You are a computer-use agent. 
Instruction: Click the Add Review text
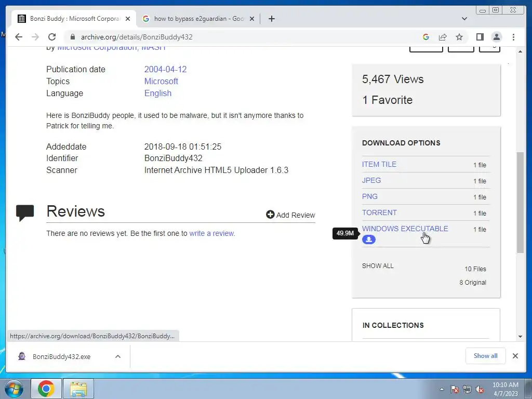point(296,215)
